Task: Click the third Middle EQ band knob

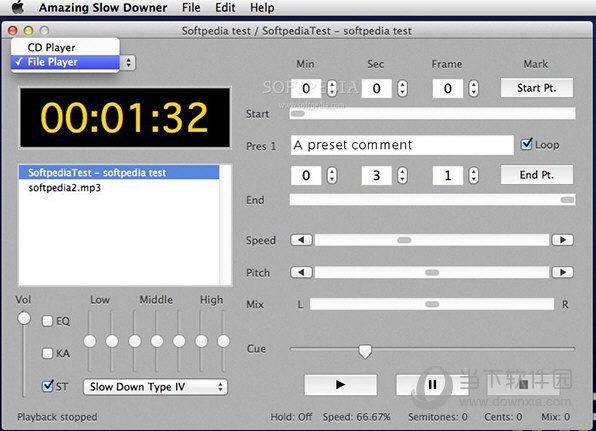Action: (179, 341)
